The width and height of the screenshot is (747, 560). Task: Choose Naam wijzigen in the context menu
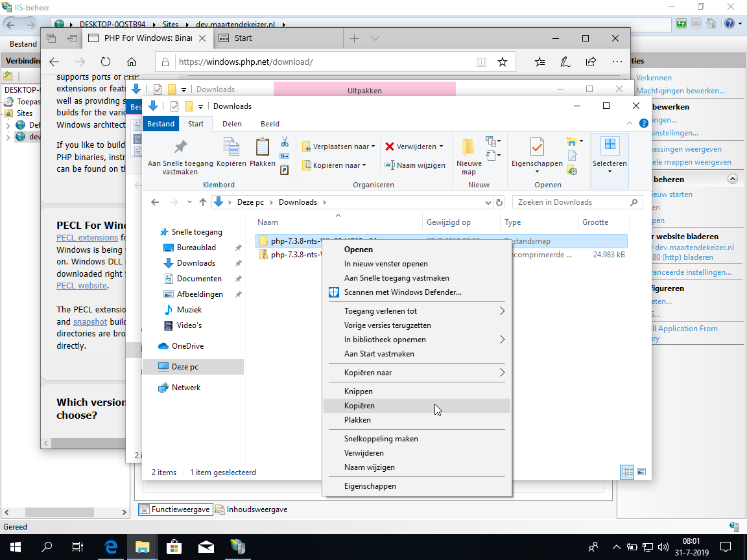[417, 467]
